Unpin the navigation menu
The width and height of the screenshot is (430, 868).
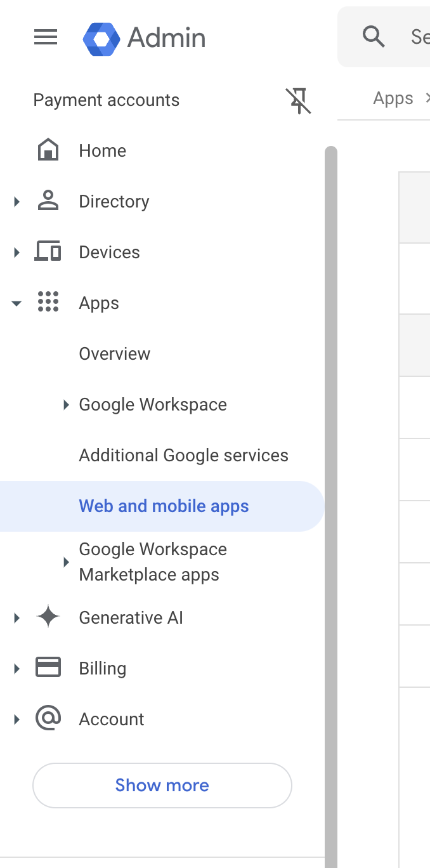click(x=298, y=101)
